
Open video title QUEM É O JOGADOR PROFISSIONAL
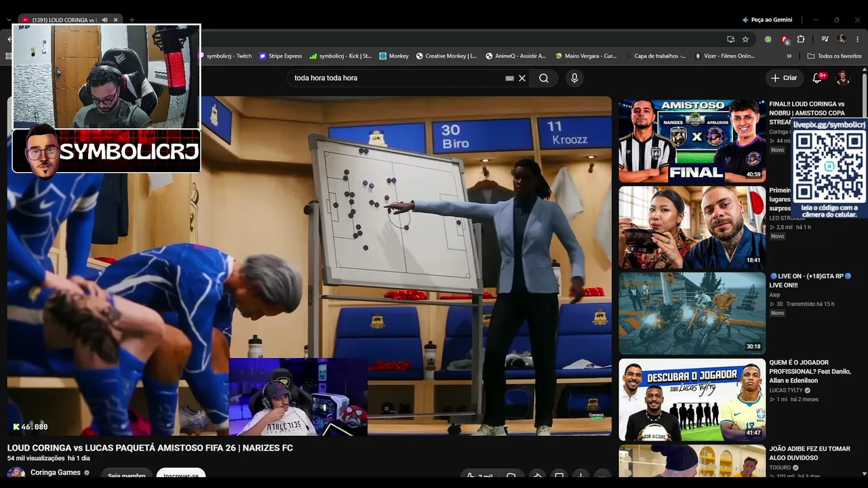click(x=810, y=371)
